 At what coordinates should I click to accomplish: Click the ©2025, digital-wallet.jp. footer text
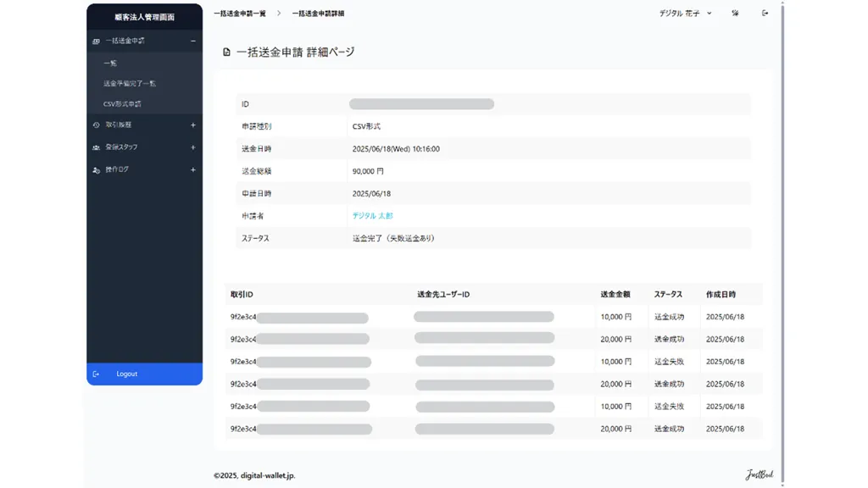[x=254, y=475]
